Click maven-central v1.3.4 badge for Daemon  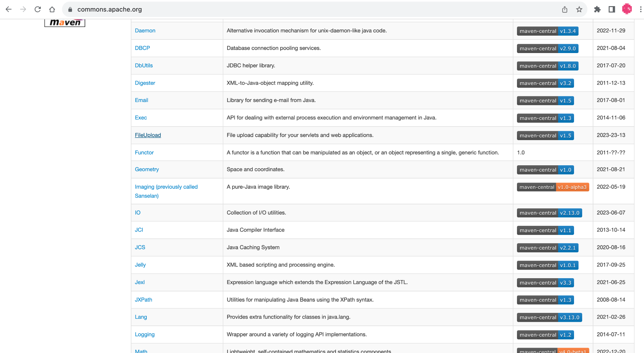[x=548, y=31]
